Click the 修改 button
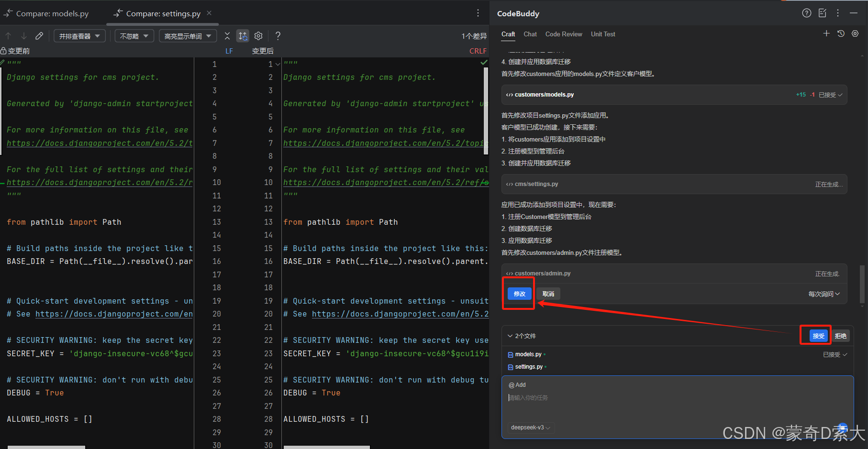This screenshot has width=868, height=449. pos(520,294)
